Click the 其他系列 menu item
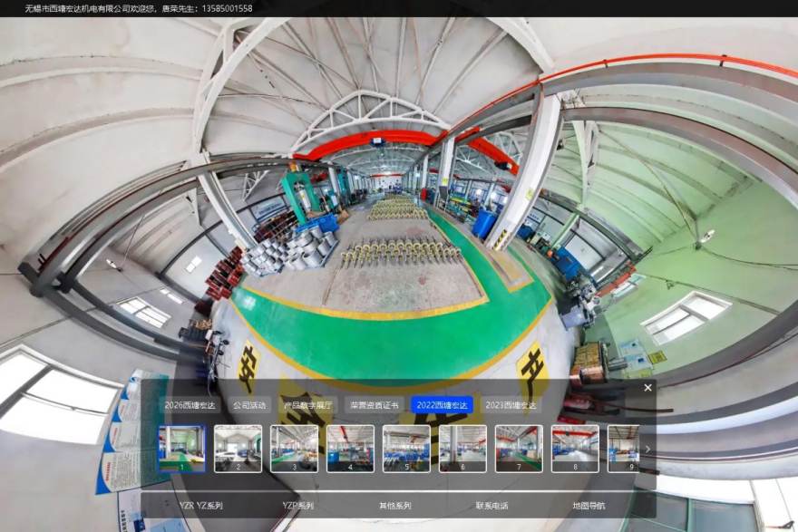Image resolution: width=798 pixels, height=532 pixels. 395,506
